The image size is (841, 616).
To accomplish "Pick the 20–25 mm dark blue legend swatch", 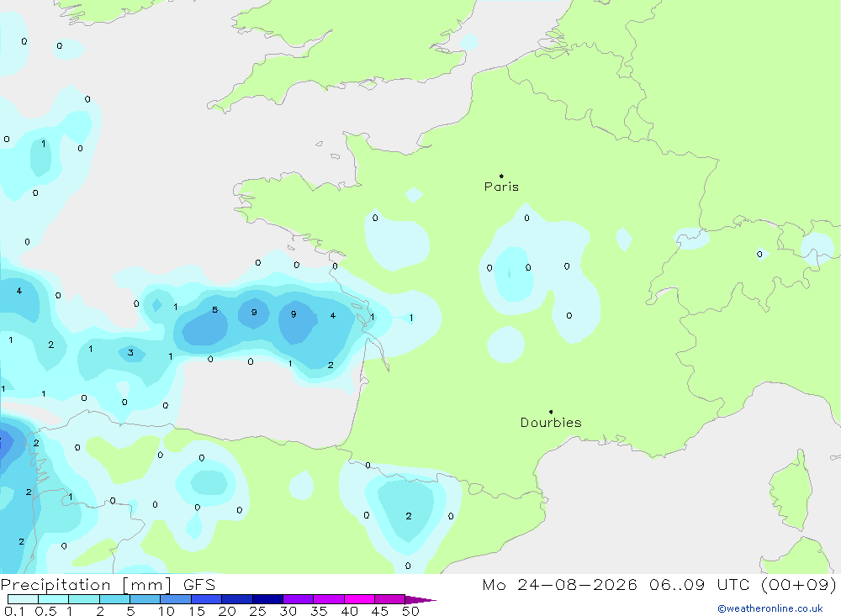I will pyautogui.click(x=236, y=599).
